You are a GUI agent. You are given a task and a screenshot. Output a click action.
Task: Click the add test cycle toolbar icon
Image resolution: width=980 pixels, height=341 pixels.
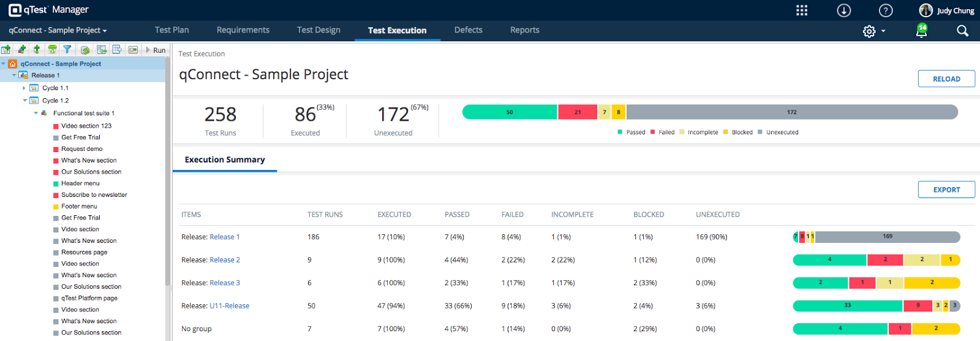point(6,50)
